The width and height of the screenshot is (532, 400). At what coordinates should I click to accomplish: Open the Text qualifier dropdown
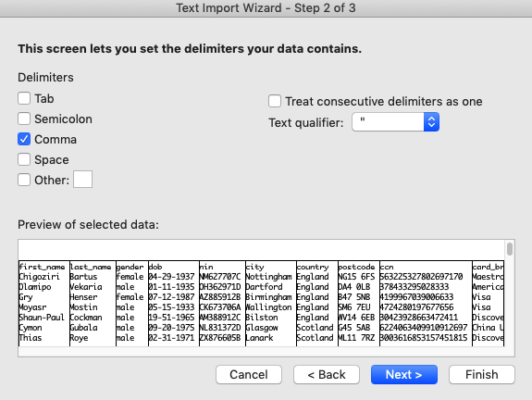point(396,122)
